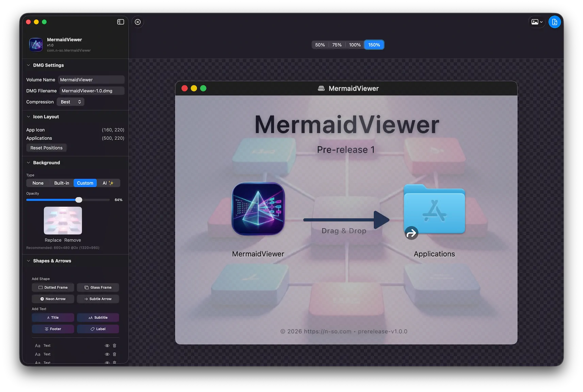
Task: Delete the first Text item via trash icon
Action: [x=114, y=345]
